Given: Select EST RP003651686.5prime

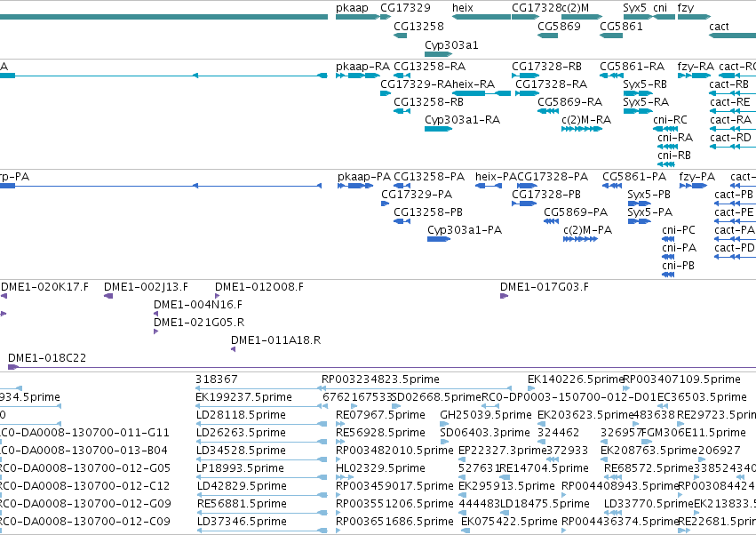Looking at the screenshot, I should point(394,522).
